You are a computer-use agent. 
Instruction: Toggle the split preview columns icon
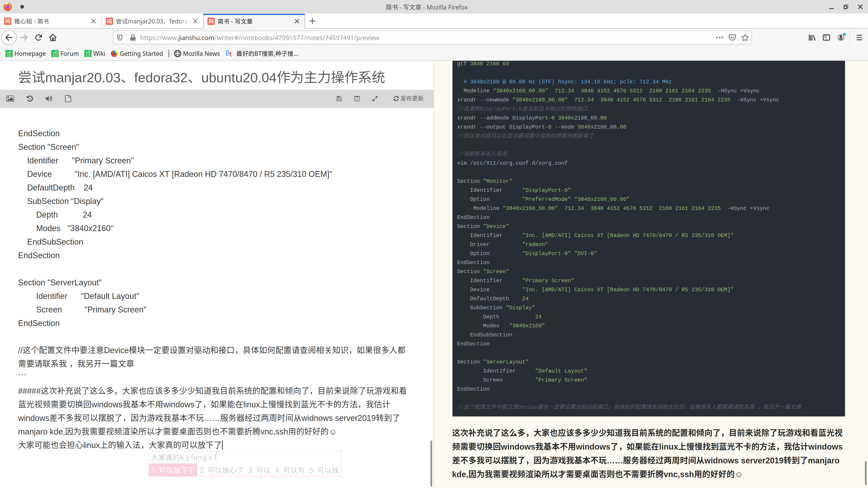pos(357,99)
